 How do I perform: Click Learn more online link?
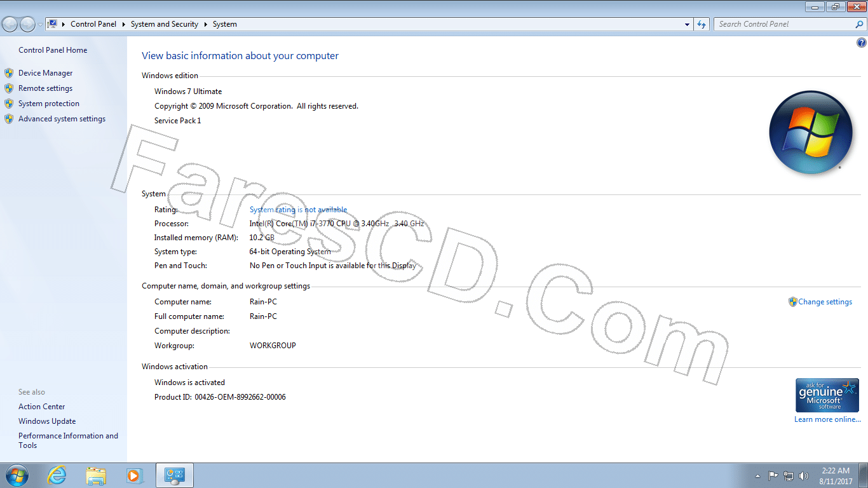[827, 419]
